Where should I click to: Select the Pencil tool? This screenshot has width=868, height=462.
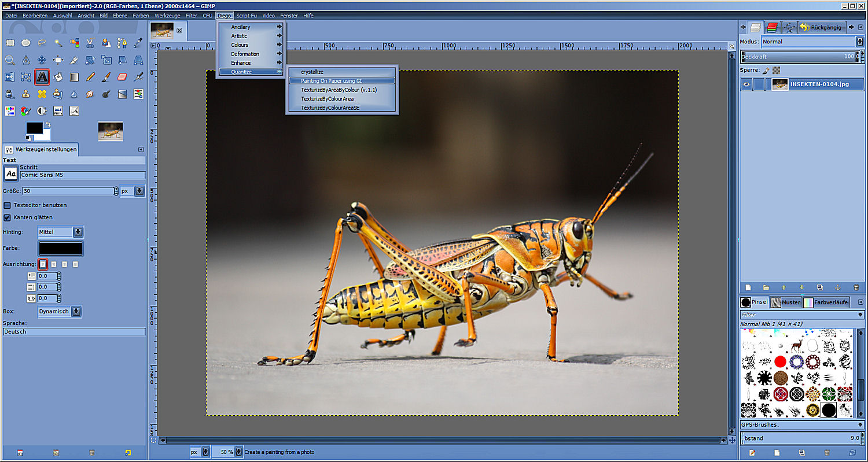click(x=90, y=76)
